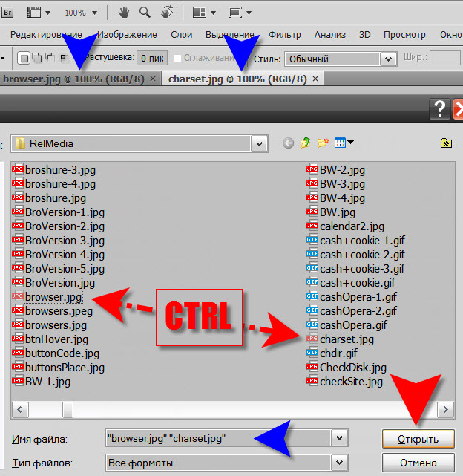
Task: Switch to the browser.jpg document tab
Action: [x=73, y=79]
